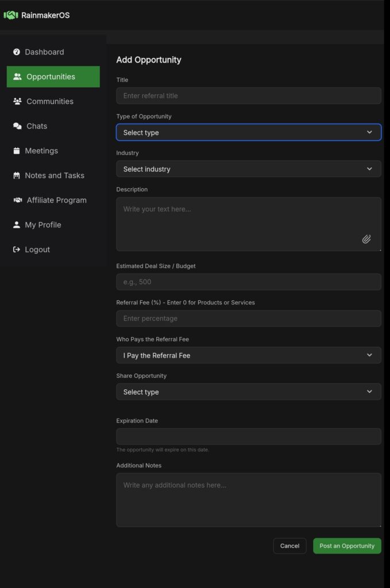This screenshot has width=390, height=588.
Task: Click the paperclip attachment icon in Description
Action: (366, 239)
